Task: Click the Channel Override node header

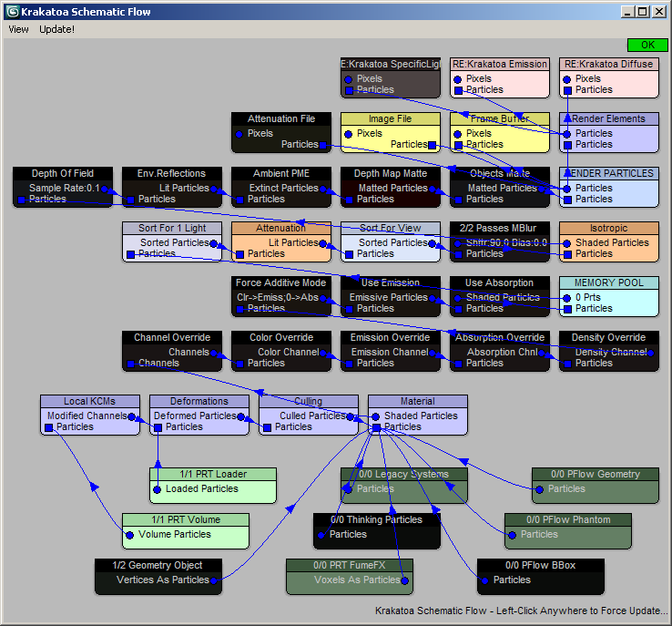Action: [x=172, y=337]
